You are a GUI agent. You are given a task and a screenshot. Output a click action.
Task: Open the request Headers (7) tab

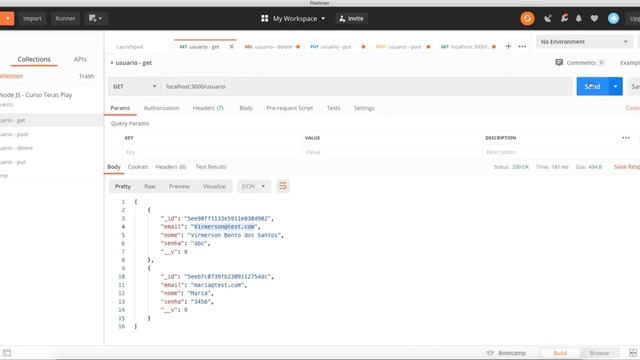208,108
